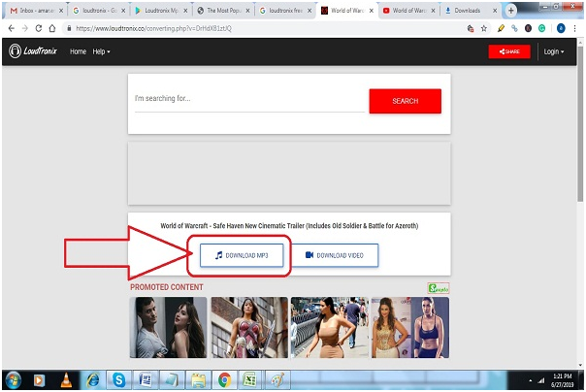Open the promoted thumbnail of couple embracing
This screenshot has width=586, height=392.
[168, 327]
